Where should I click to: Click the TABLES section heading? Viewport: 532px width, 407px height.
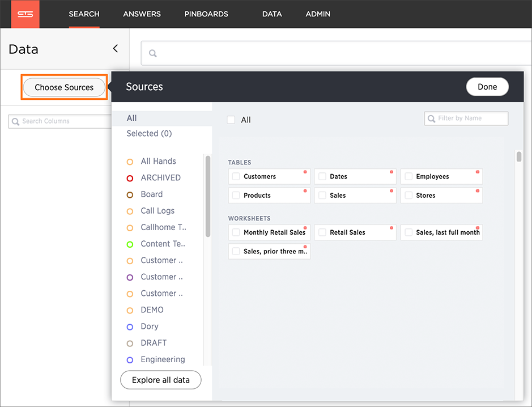pyautogui.click(x=240, y=163)
